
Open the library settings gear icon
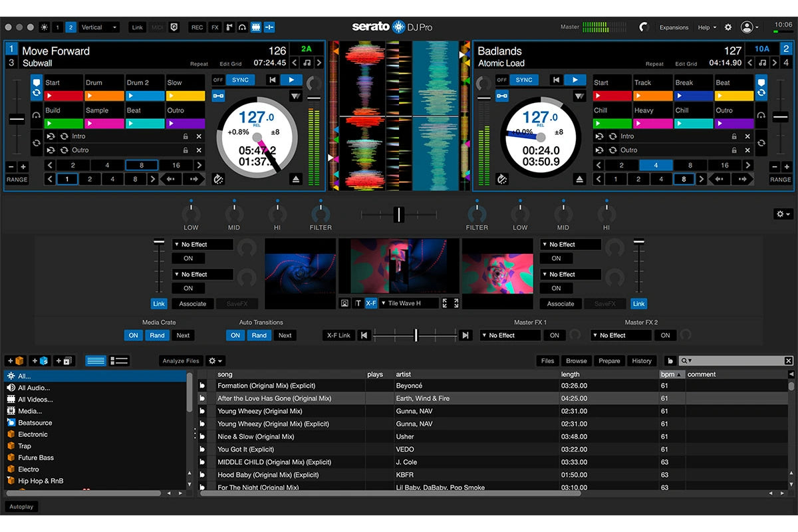tap(212, 360)
